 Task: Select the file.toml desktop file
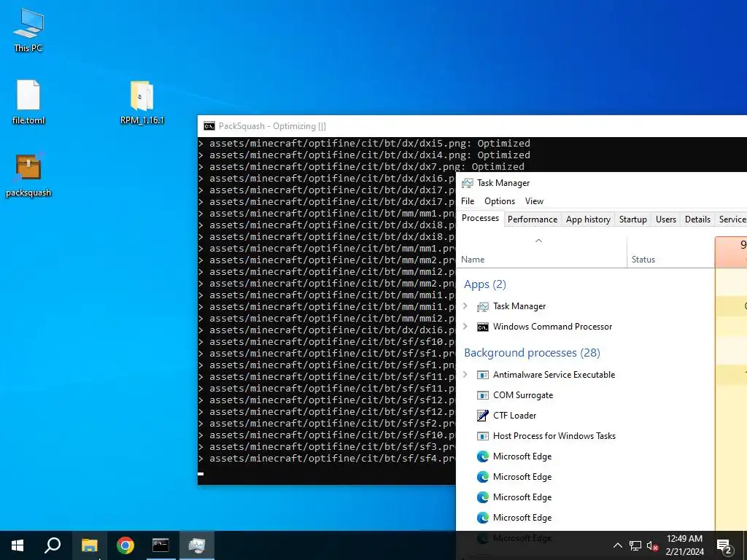[x=28, y=102]
